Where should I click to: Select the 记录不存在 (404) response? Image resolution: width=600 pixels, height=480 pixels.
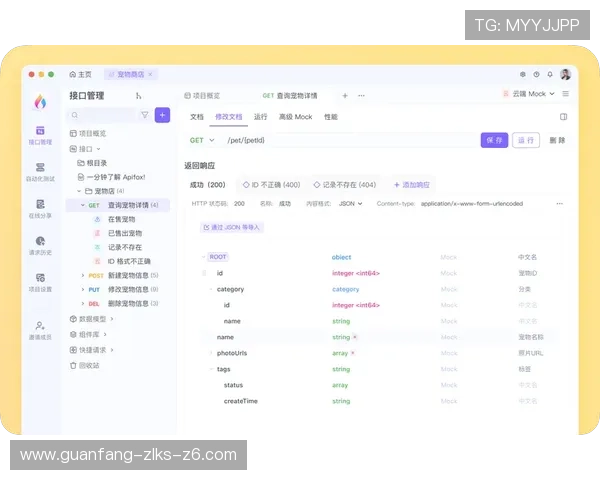pos(345,185)
